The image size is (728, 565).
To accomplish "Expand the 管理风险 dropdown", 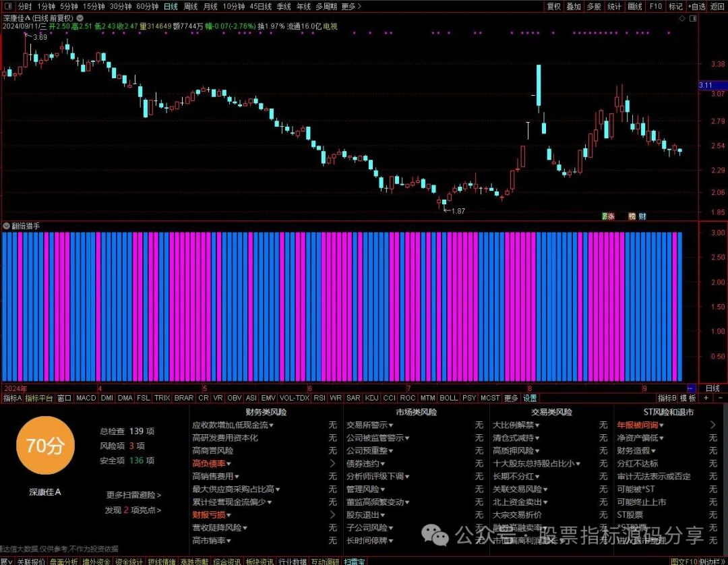I will [x=383, y=489].
